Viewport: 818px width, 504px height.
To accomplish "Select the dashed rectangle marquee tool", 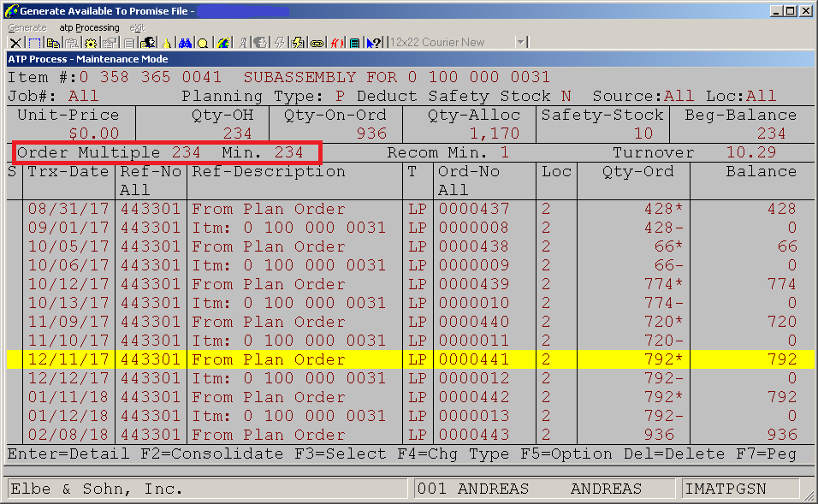I will click(34, 44).
